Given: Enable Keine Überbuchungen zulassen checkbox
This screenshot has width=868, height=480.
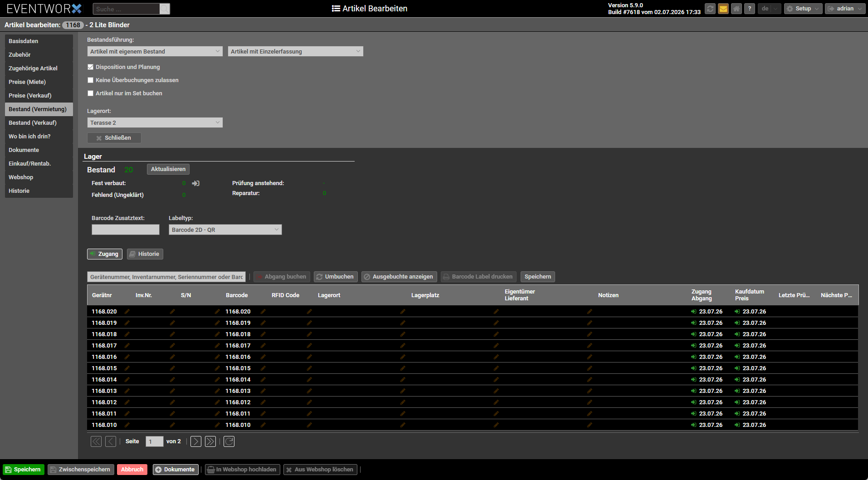Looking at the screenshot, I should tap(90, 80).
